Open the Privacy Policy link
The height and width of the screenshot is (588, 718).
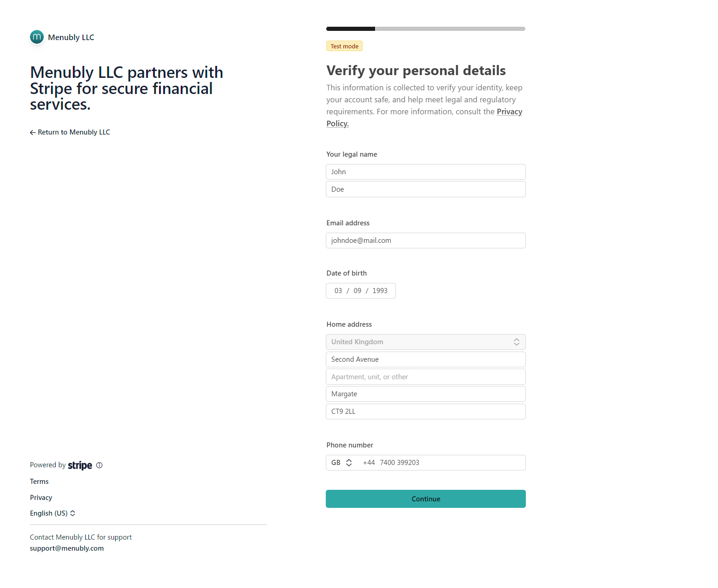tap(509, 112)
